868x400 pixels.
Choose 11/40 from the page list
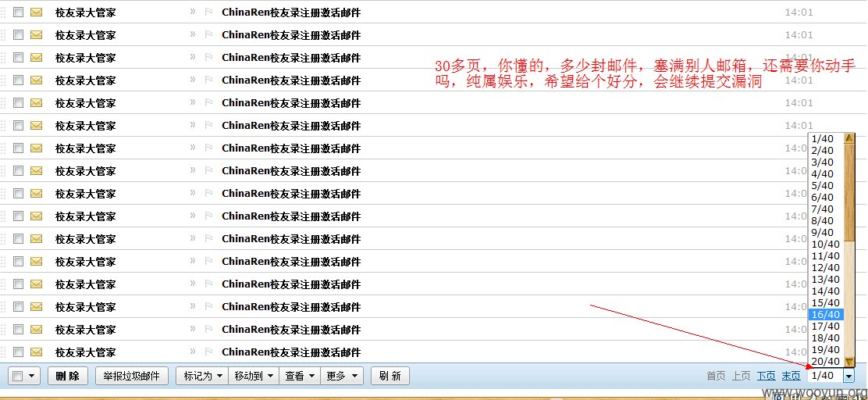tap(826, 256)
